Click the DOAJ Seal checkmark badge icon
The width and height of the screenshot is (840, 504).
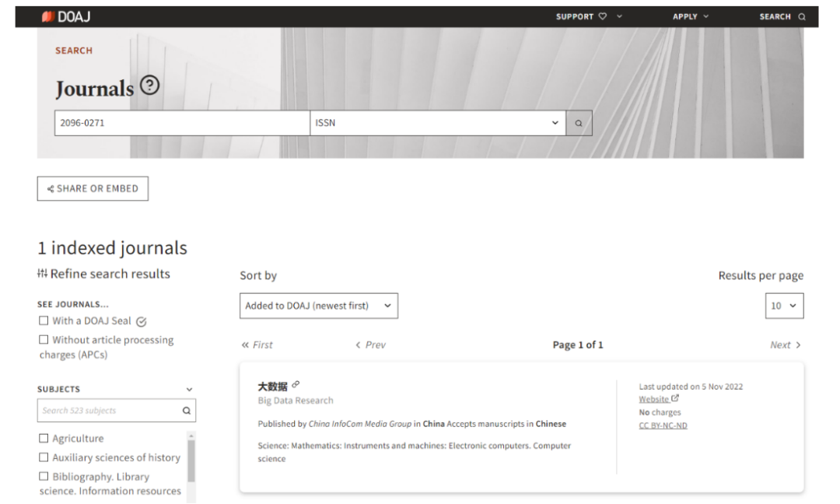point(141,321)
